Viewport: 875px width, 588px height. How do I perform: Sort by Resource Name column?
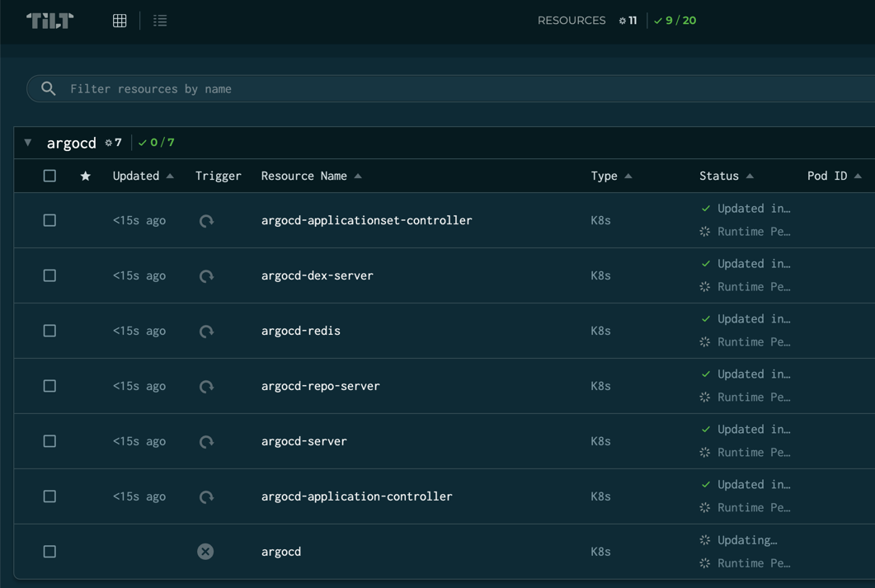[312, 176]
